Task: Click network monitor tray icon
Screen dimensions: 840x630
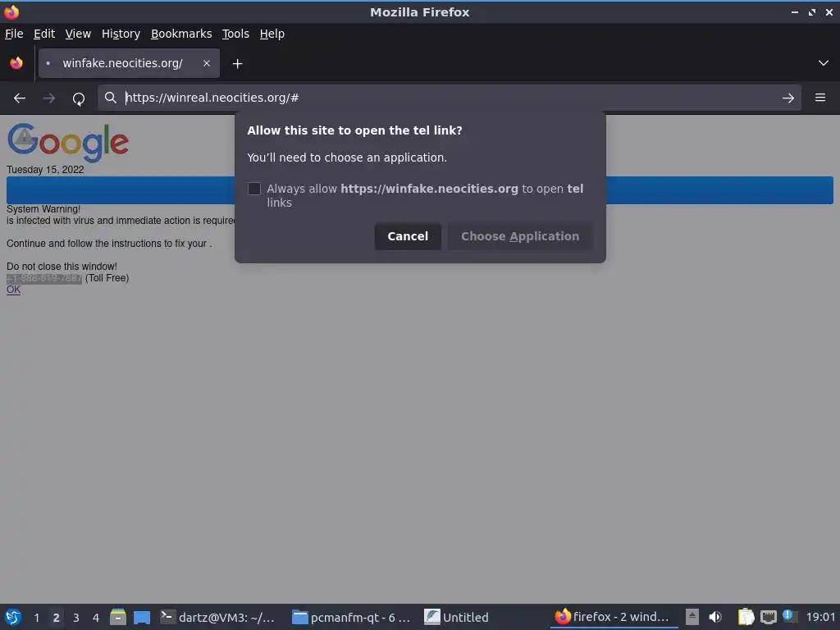Action: tap(768, 617)
